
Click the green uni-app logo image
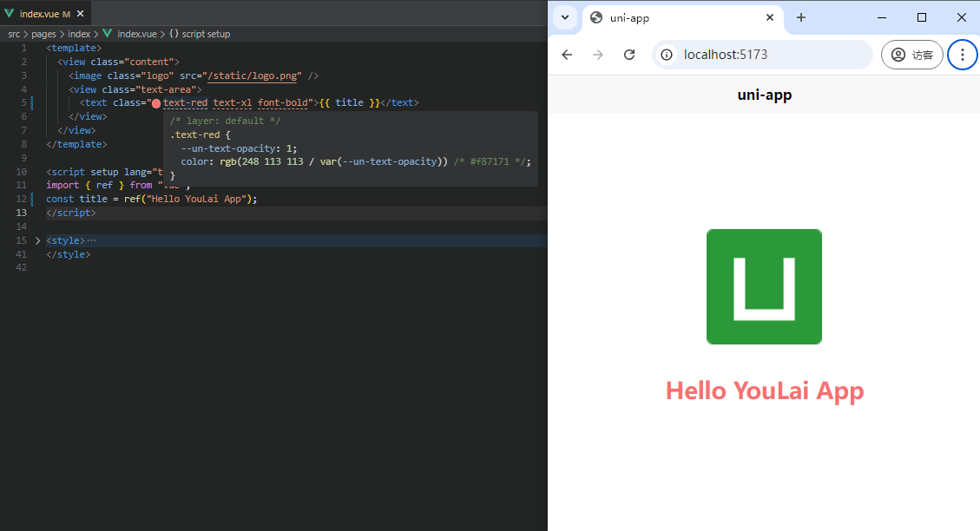click(x=764, y=286)
